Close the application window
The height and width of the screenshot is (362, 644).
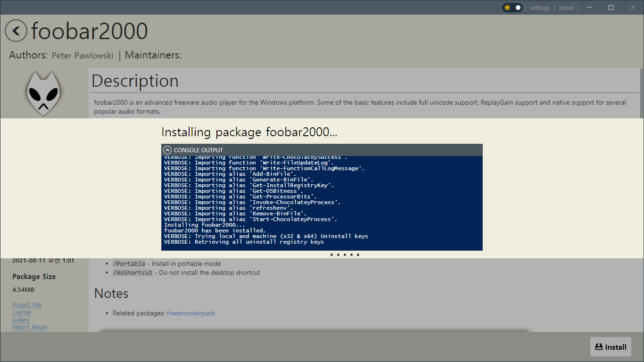click(633, 8)
